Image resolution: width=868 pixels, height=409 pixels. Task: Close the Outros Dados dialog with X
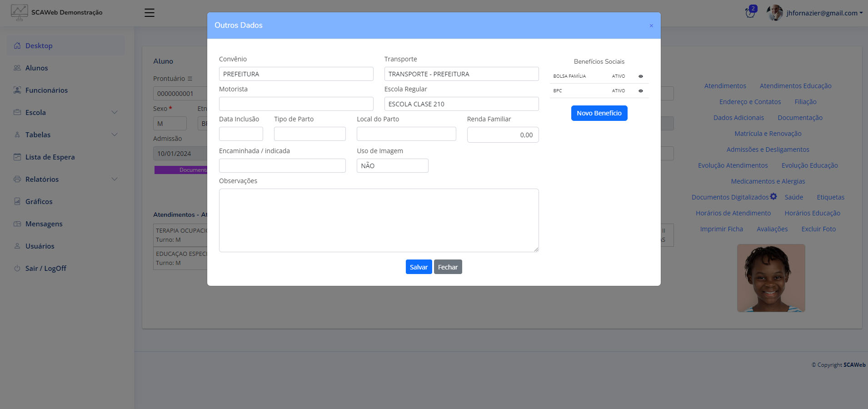click(651, 26)
